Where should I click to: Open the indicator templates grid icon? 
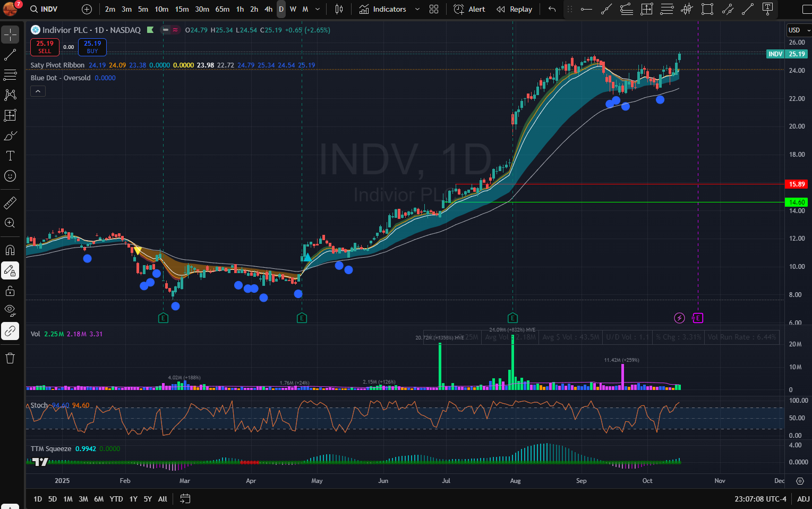pyautogui.click(x=434, y=9)
